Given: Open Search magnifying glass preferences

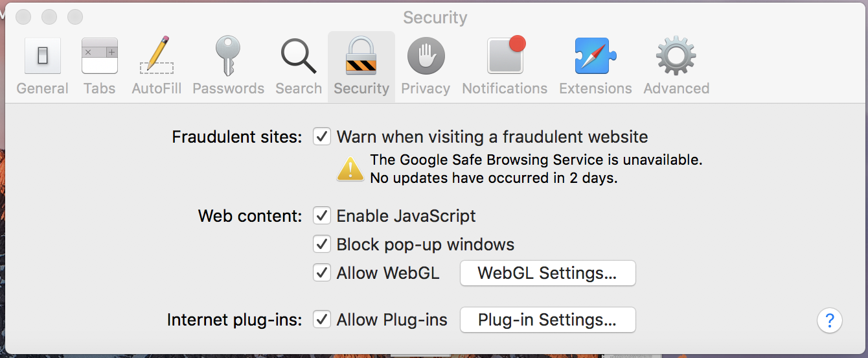Looking at the screenshot, I should click(x=299, y=56).
